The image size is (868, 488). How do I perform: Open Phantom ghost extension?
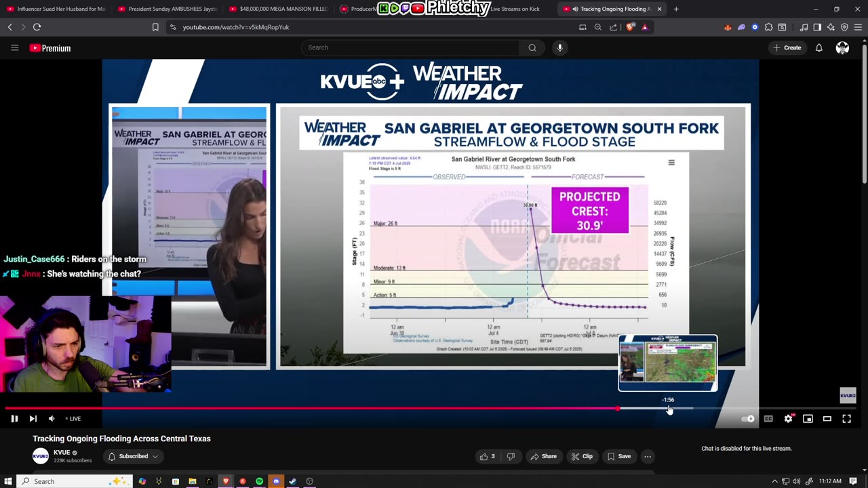[741, 27]
